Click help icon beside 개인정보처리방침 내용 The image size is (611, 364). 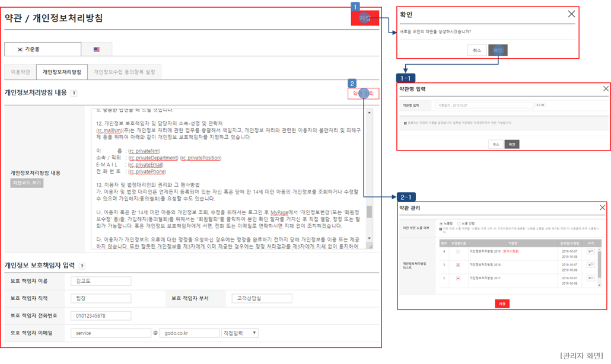point(74,93)
